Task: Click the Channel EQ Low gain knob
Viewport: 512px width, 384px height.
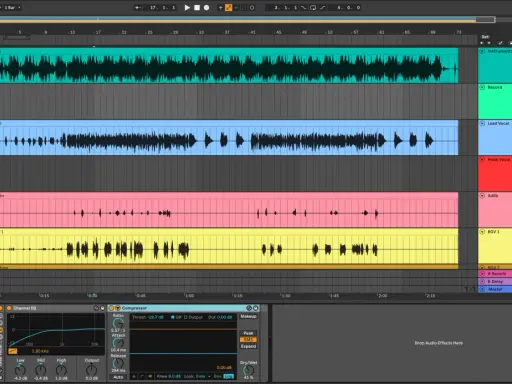Action: click(20, 370)
